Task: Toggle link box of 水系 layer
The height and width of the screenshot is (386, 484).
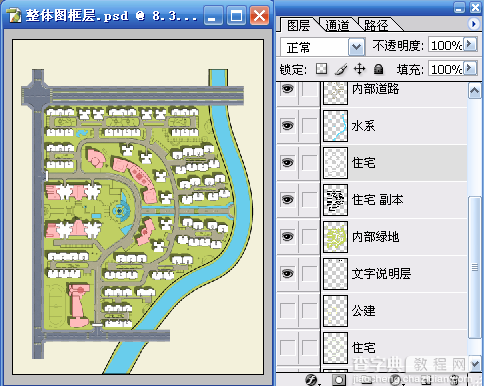Action: click(x=309, y=126)
